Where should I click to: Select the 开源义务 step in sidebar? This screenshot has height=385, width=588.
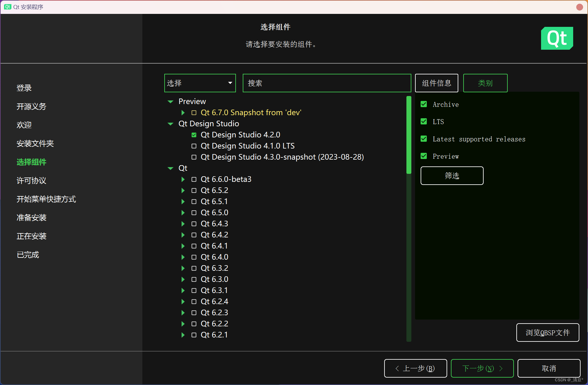(x=31, y=107)
